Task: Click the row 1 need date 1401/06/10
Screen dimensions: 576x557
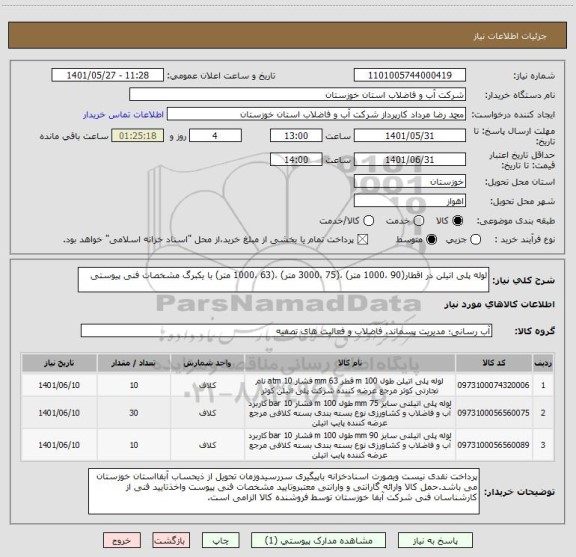Action: (59, 385)
